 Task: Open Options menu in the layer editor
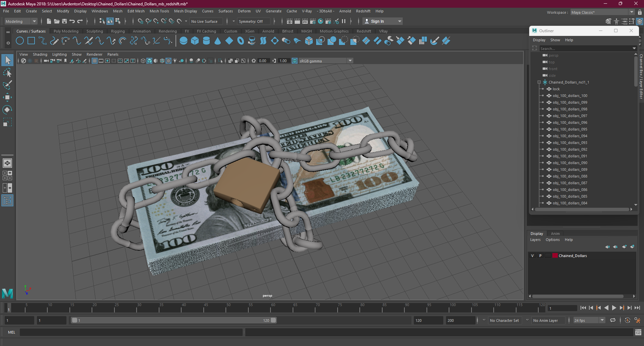click(x=552, y=240)
